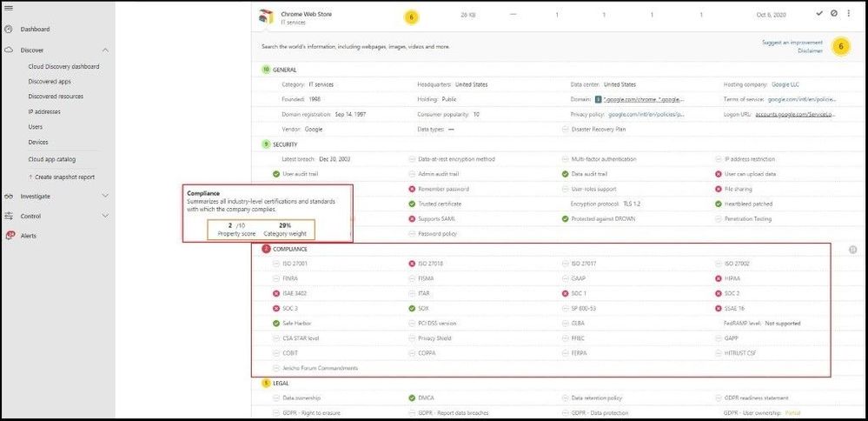Click Create snapshot report
Image resolution: width=868 pixels, height=421 pixels.
pyautogui.click(x=62, y=177)
